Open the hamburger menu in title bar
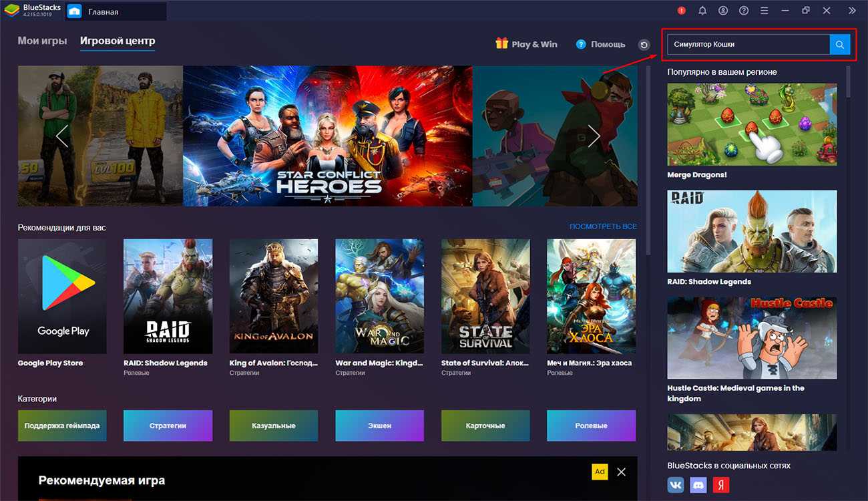868x501 pixels. coord(765,11)
